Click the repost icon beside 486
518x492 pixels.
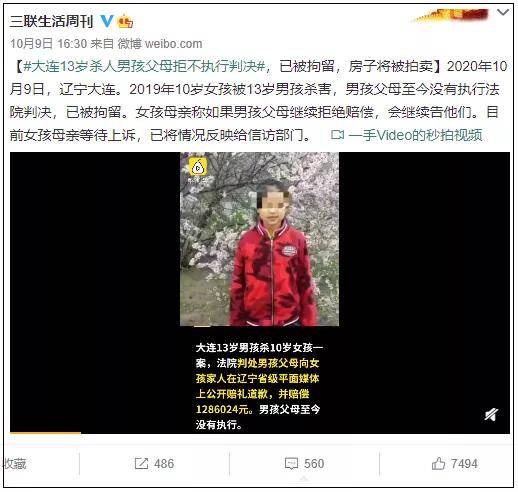pyautogui.click(x=141, y=464)
